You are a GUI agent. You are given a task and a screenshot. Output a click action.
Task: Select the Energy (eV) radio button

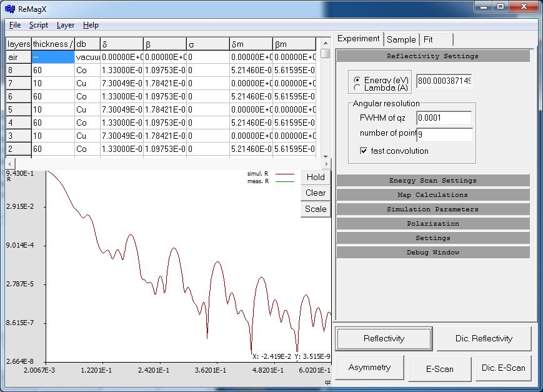coord(357,81)
